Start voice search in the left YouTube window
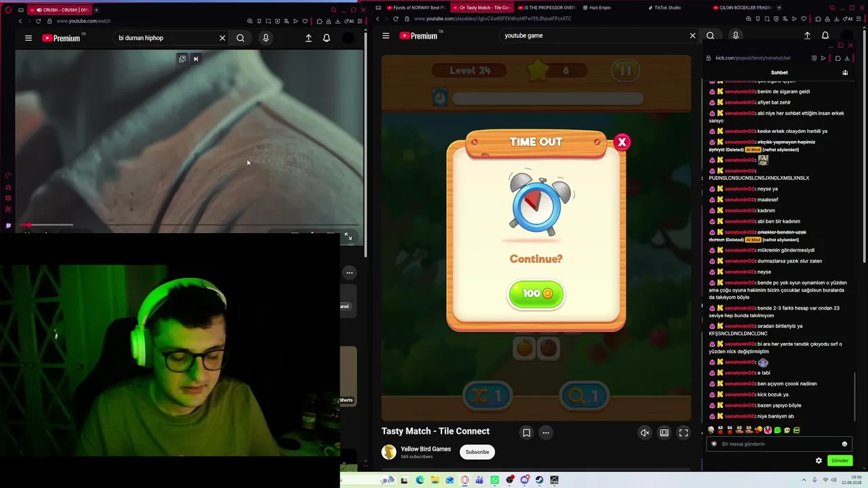The height and width of the screenshot is (488, 868). pos(266,38)
